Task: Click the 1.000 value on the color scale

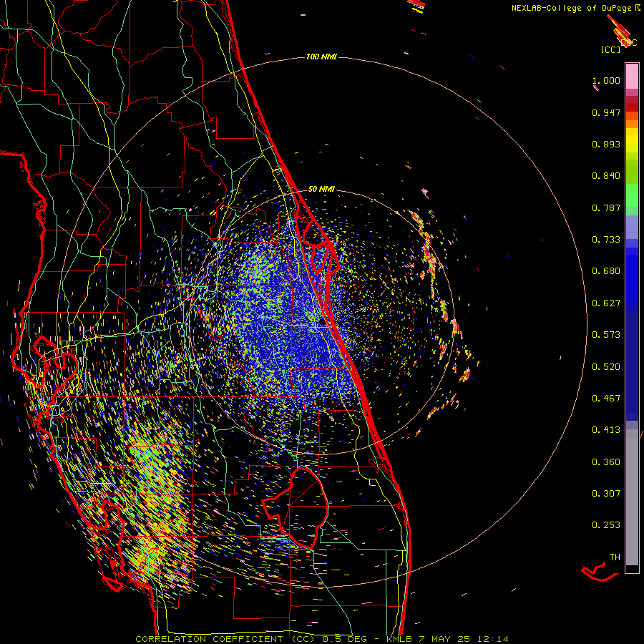Action: click(x=606, y=80)
